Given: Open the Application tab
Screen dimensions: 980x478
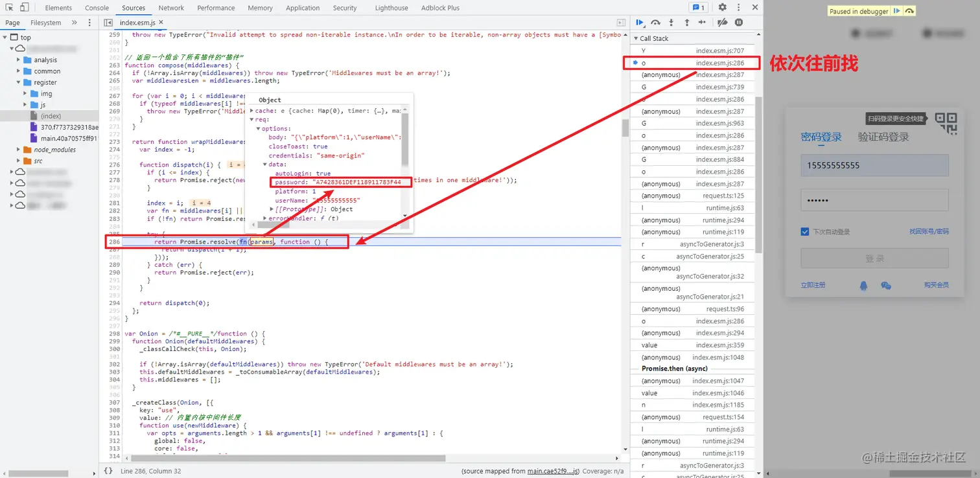Looking at the screenshot, I should tap(303, 8).
